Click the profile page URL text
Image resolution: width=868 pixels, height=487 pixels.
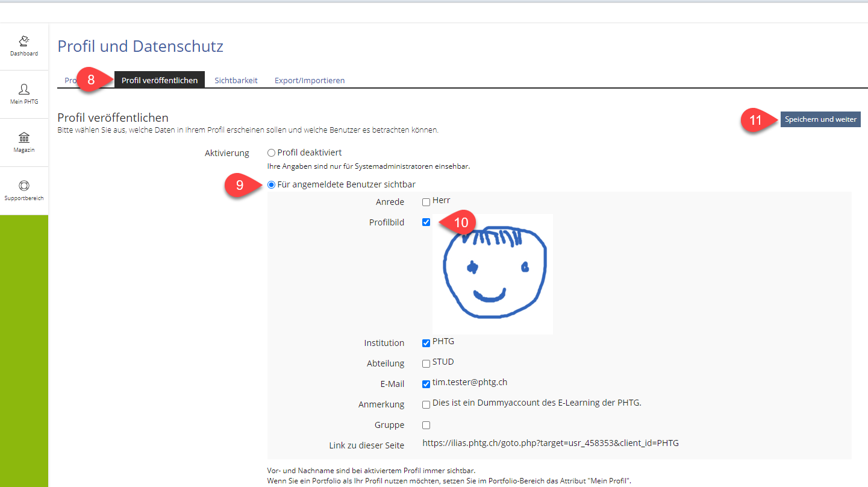[551, 443]
